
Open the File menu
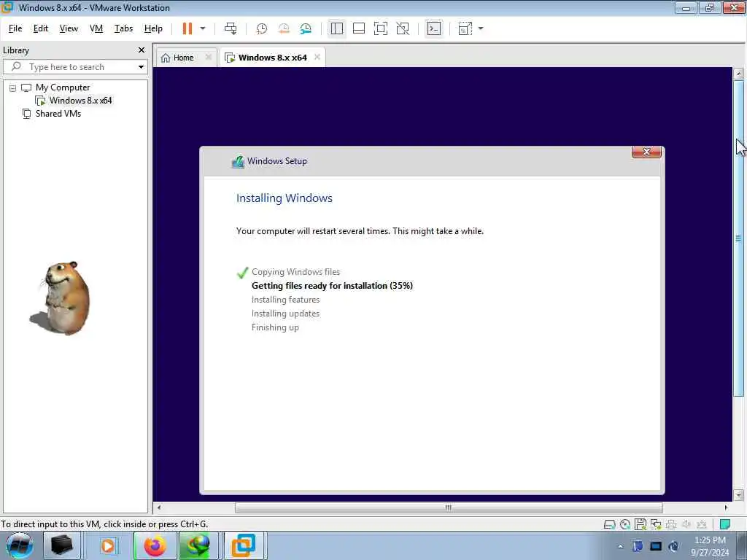coord(15,28)
